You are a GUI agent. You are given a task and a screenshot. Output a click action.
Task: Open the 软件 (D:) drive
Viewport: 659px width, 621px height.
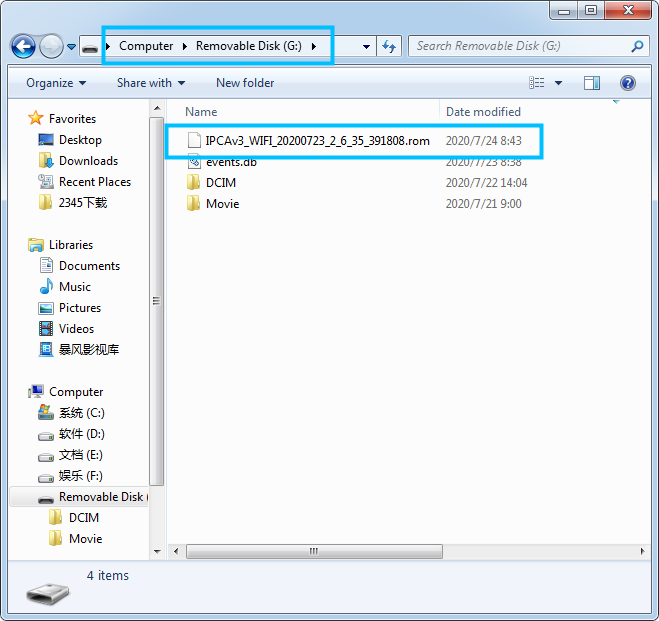(82, 434)
